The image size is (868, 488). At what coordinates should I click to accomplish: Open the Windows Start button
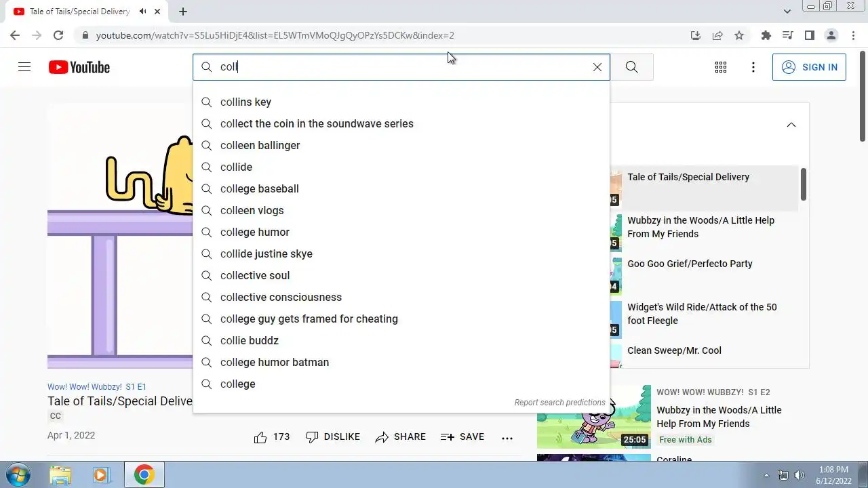18,474
